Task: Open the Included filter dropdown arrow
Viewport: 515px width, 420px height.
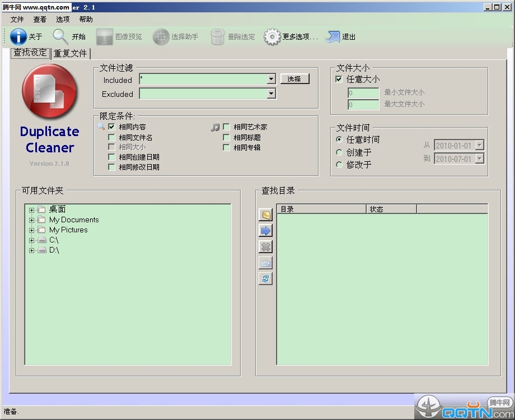Action: click(271, 79)
